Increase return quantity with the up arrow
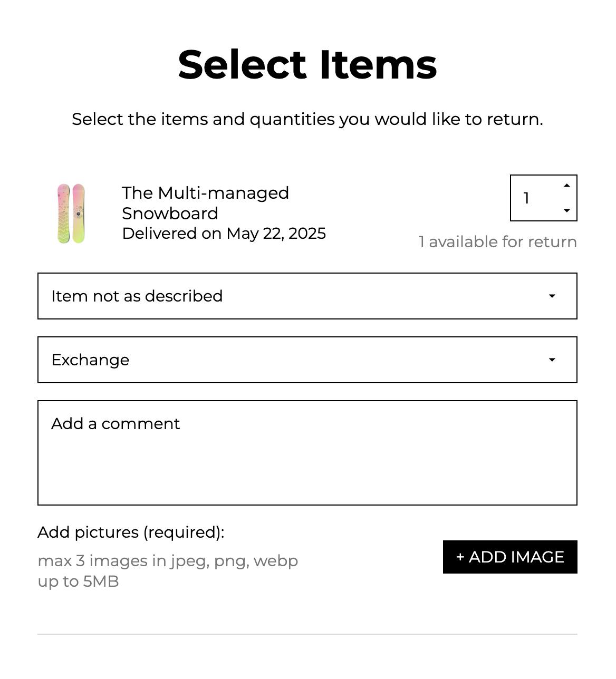 (x=567, y=186)
